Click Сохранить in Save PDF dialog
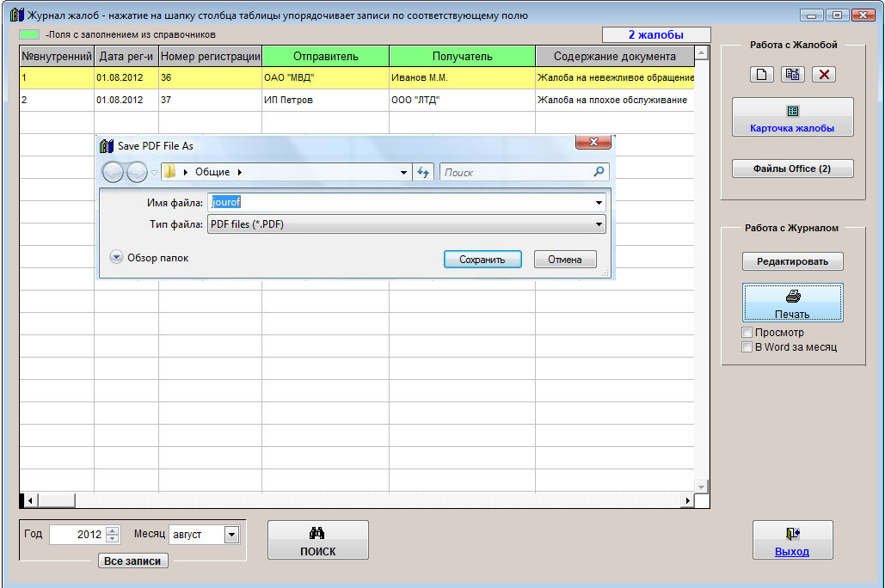The width and height of the screenshot is (885, 588). click(482, 260)
